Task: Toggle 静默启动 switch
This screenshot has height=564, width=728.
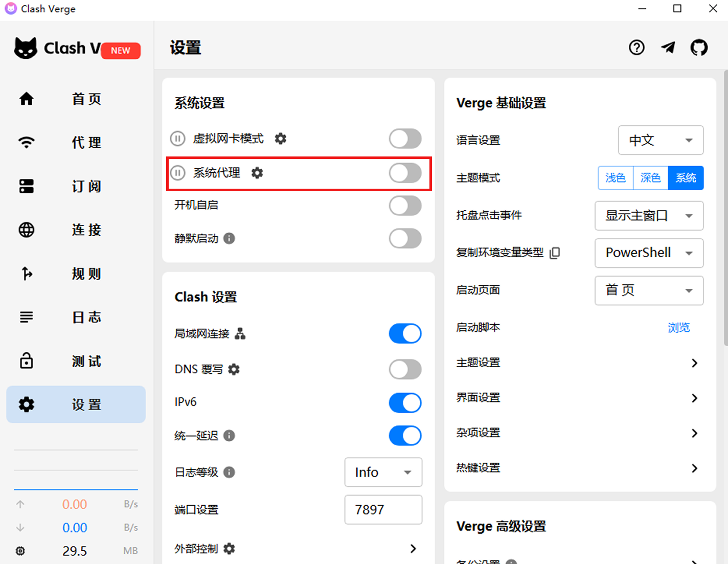Action: 405,238
